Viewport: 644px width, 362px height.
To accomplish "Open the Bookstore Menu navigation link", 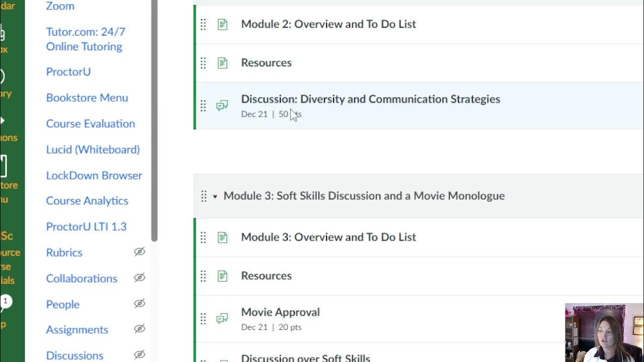I will [x=87, y=98].
